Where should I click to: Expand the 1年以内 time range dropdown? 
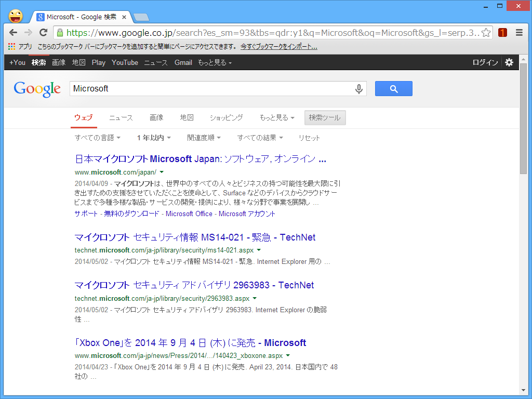click(x=152, y=137)
